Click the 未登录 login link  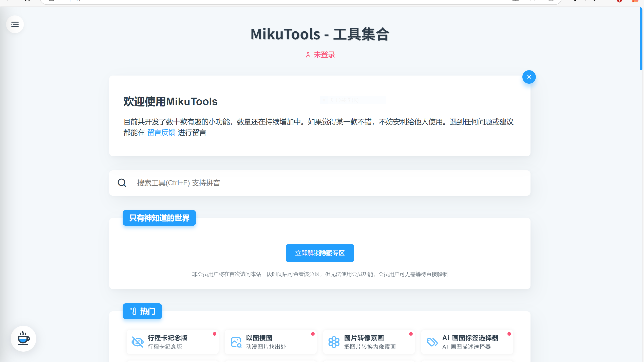coord(320,55)
